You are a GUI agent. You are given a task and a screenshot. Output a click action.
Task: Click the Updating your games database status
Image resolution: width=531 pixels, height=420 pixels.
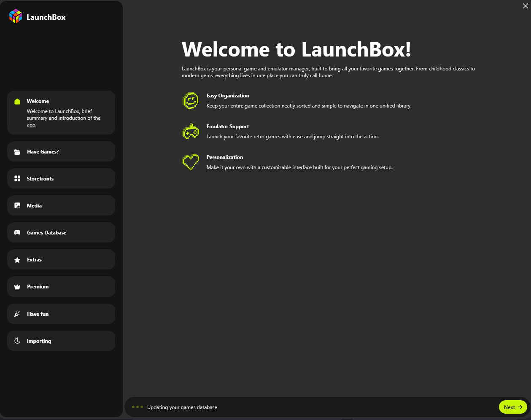coord(182,407)
